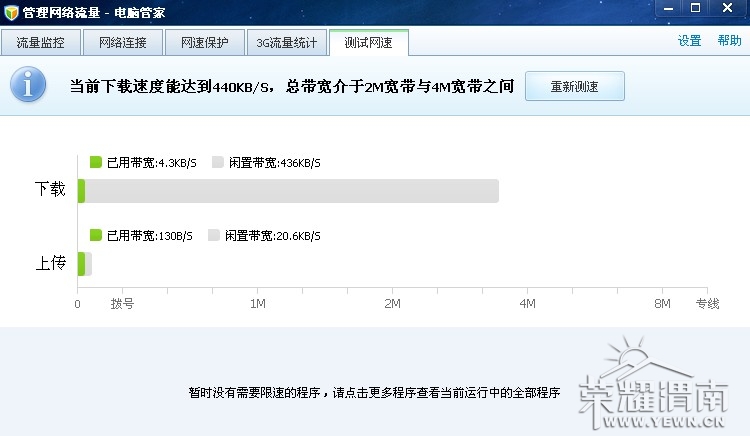
Task: Open the 帮助 link
Action: point(729,41)
